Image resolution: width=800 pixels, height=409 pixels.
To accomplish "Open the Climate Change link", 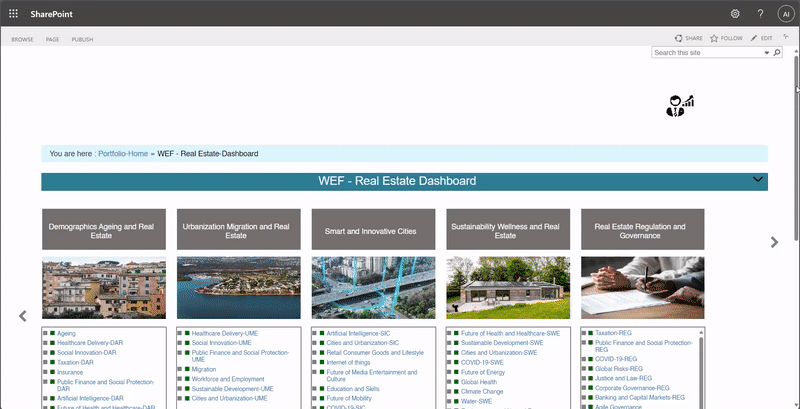I will (482, 392).
